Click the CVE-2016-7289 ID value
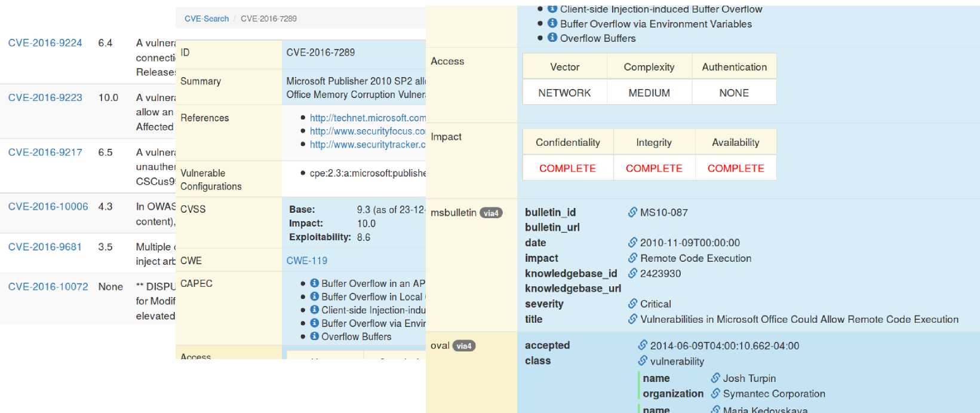The height and width of the screenshot is (413, 980). pos(321,53)
